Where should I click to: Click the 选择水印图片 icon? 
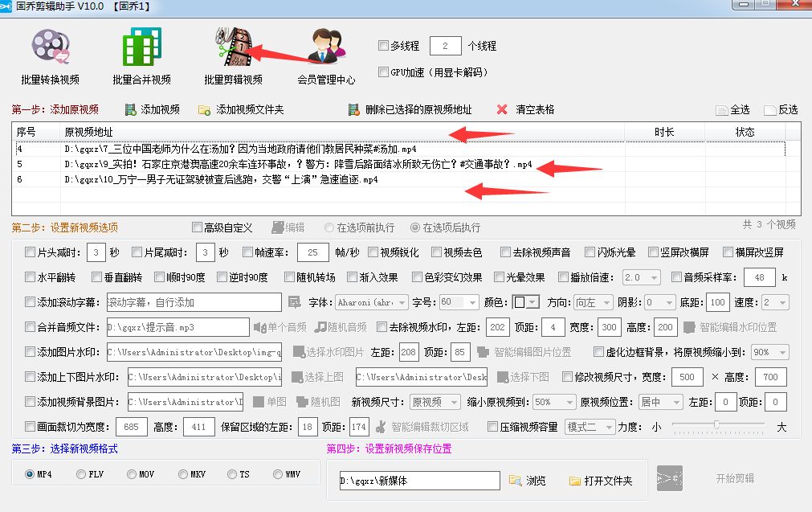click(299, 352)
